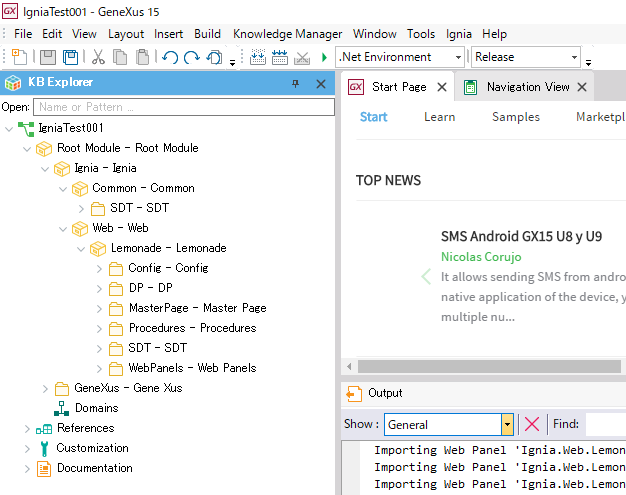This screenshot has width=626, height=495.
Task: Open the Window menu
Action: click(x=374, y=34)
